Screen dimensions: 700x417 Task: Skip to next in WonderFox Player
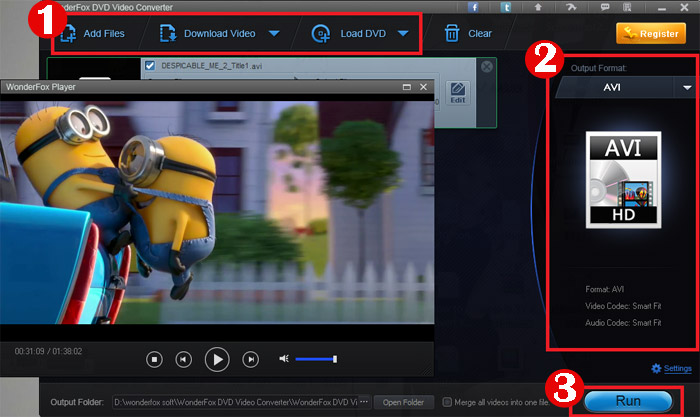tap(250, 359)
